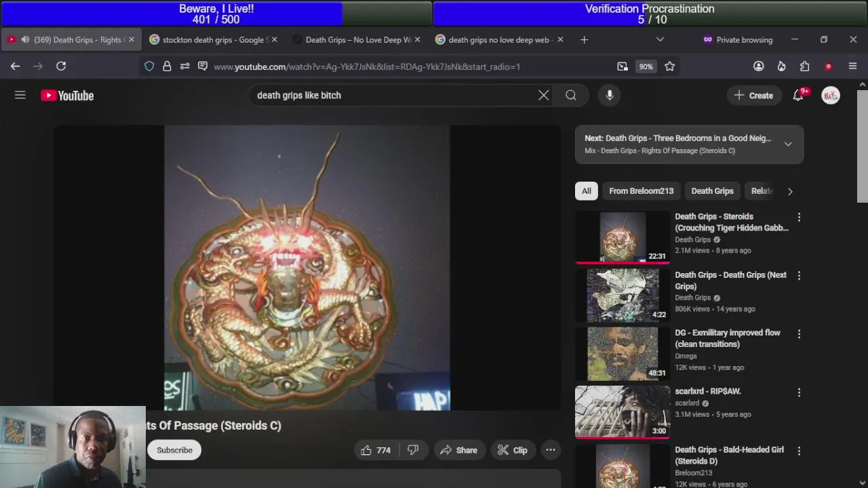Click the Omega channel name
868x488 pixels.
point(686,356)
